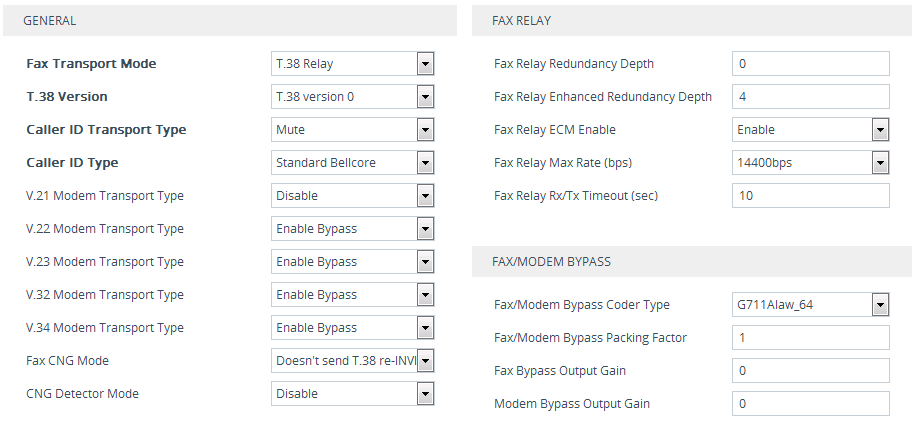917x425 pixels.
Task: Select Fax/Modem Bypass Packing Factor field
Action: (x=810, y=338)
